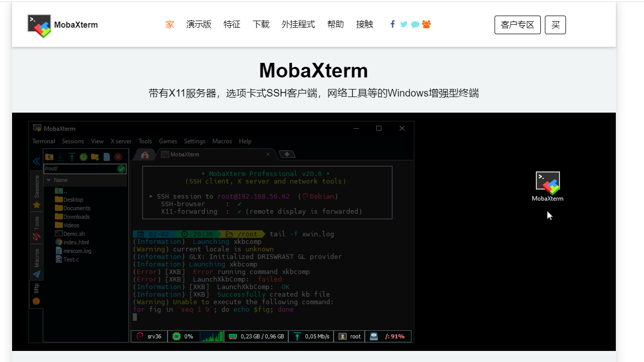Click the Download file icon in SFTP toolbar
Viewport: 644px width, 362px height.
pyautogui.click(x=61, y=157)
